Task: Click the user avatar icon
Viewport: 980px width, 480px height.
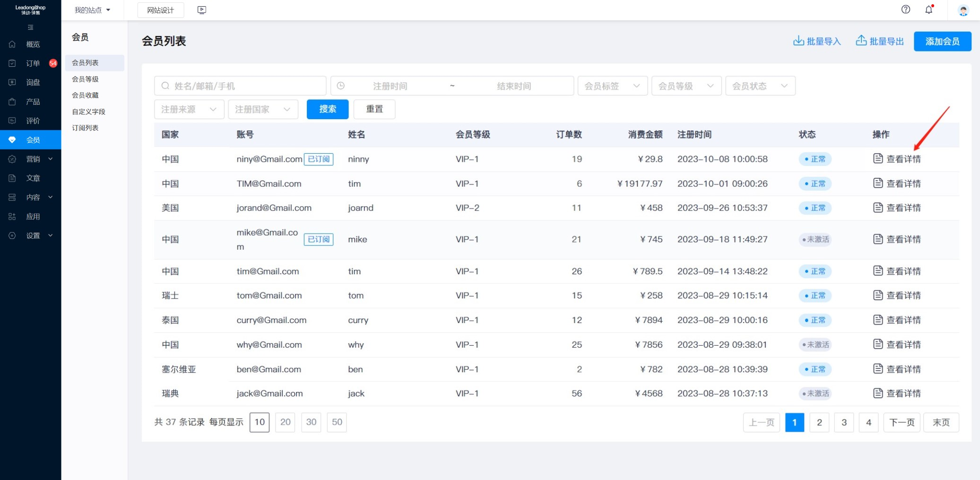Action: pyautogui.click(x=963, y=10)
